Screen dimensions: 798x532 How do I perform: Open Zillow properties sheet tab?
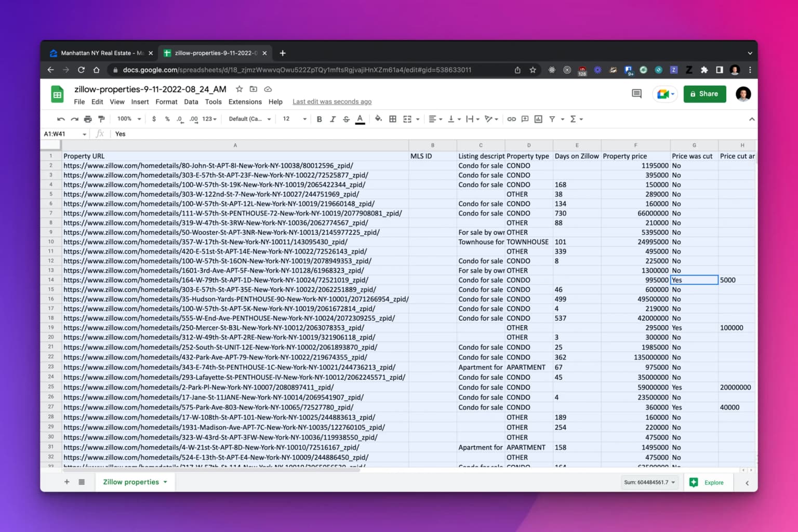pos(135,482)
